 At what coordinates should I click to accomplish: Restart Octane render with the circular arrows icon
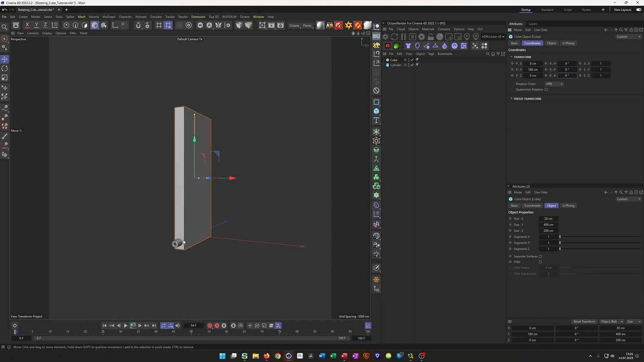395,37
